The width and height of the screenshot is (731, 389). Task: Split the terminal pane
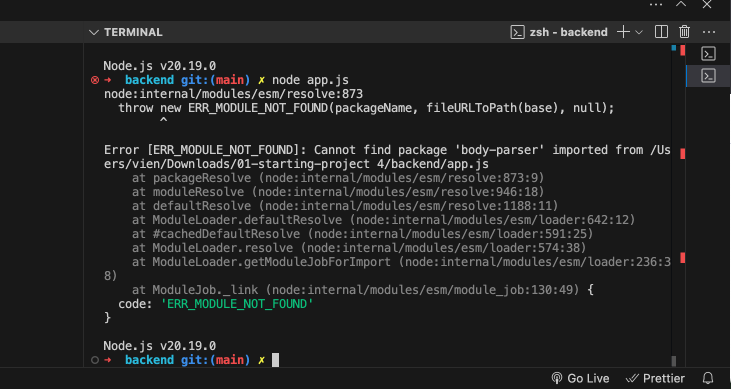[x=661, y=32]
